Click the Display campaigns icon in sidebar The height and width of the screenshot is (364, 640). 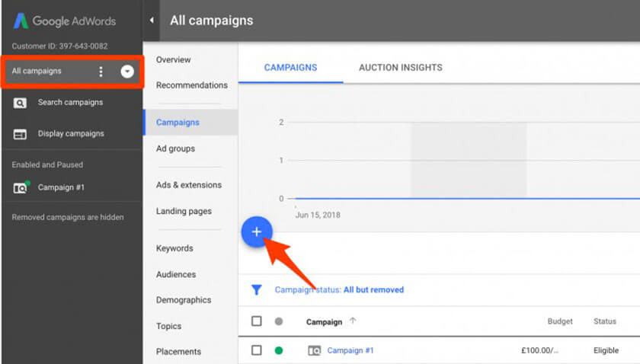point(21,134)
